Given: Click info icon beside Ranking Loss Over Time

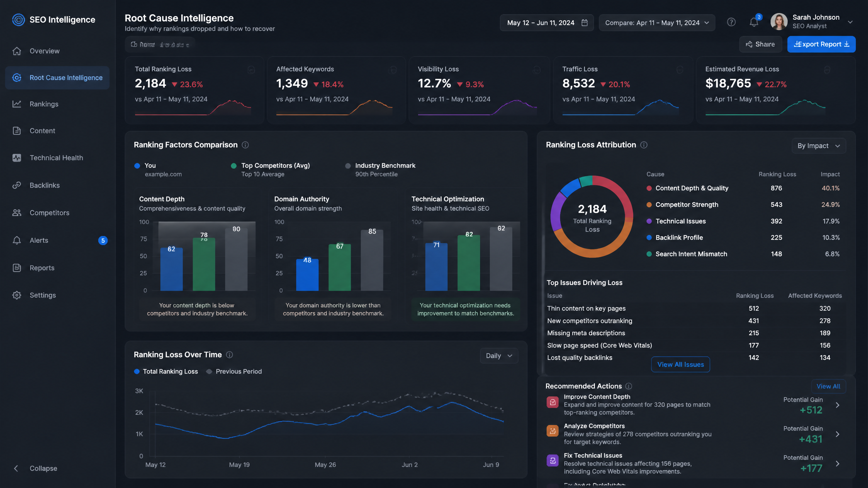Looking at the screenshot, I should click(x=230, y=355).
